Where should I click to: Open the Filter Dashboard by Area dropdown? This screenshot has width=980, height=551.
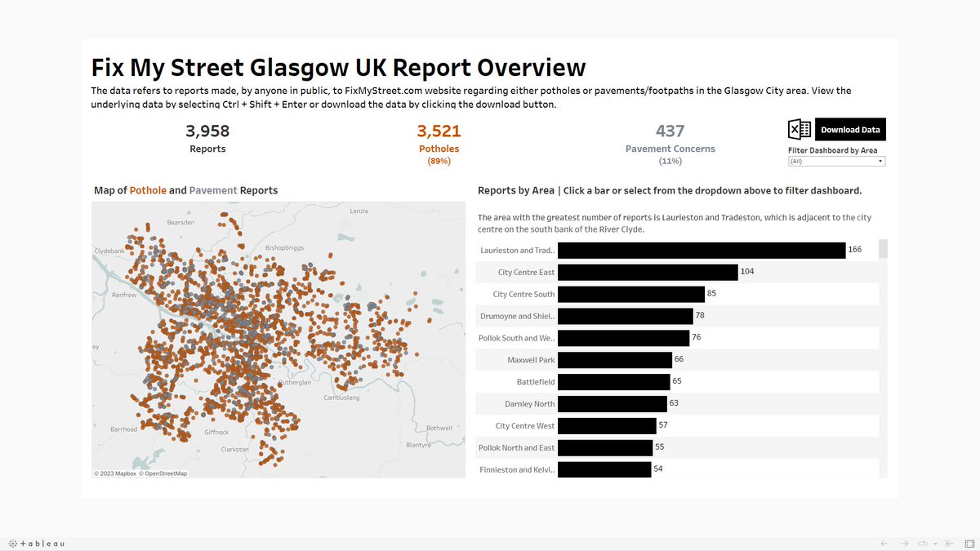pos(837,162)
